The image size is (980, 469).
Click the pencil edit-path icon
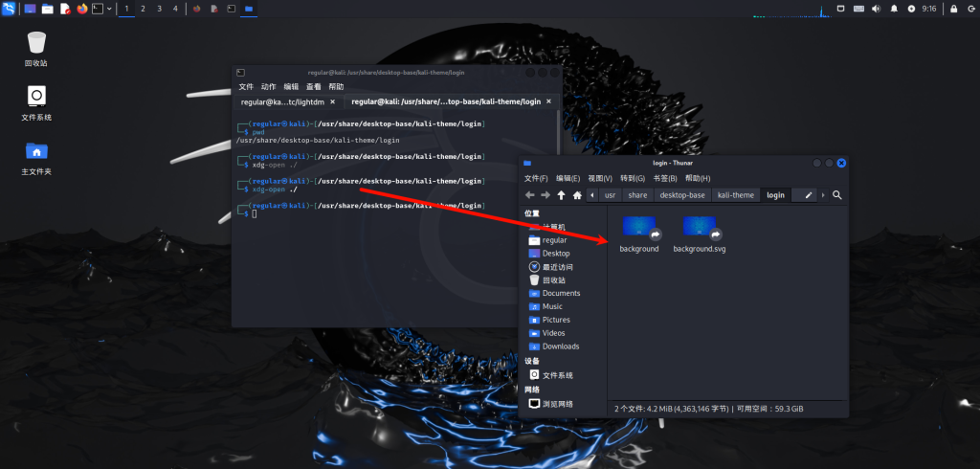(809, 195)
